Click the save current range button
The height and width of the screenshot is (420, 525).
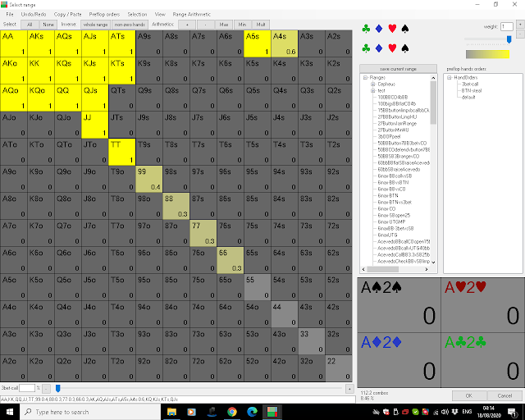click(x=398, y=69)
